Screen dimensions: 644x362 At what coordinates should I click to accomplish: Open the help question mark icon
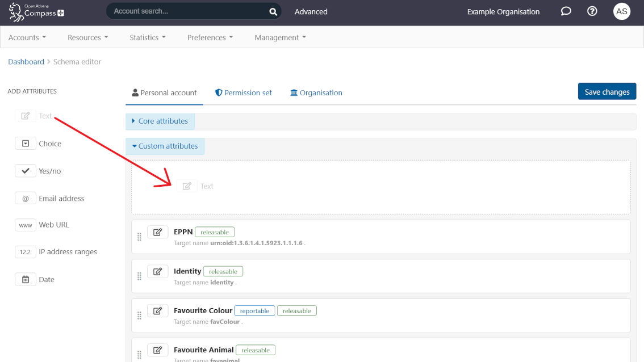[592, 11]
